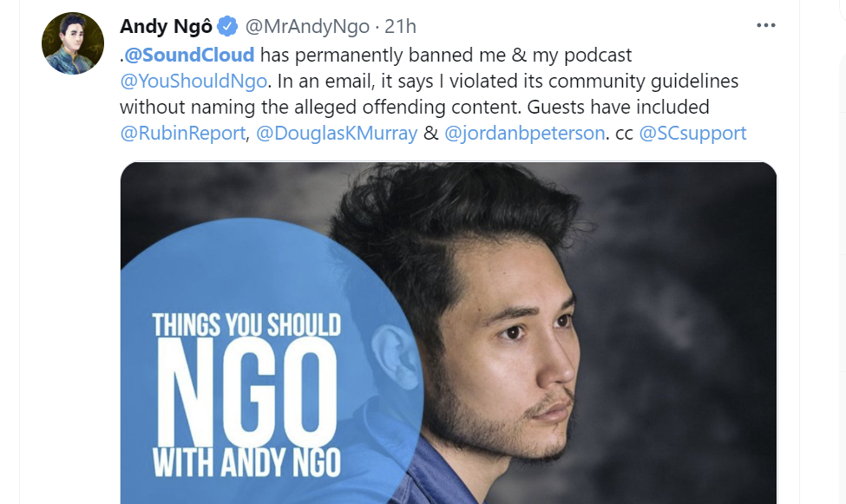Viewport: 846px width, 504px height.
Task: Open Andy Ngô's profile avatar picture
Action: (73, 43)
